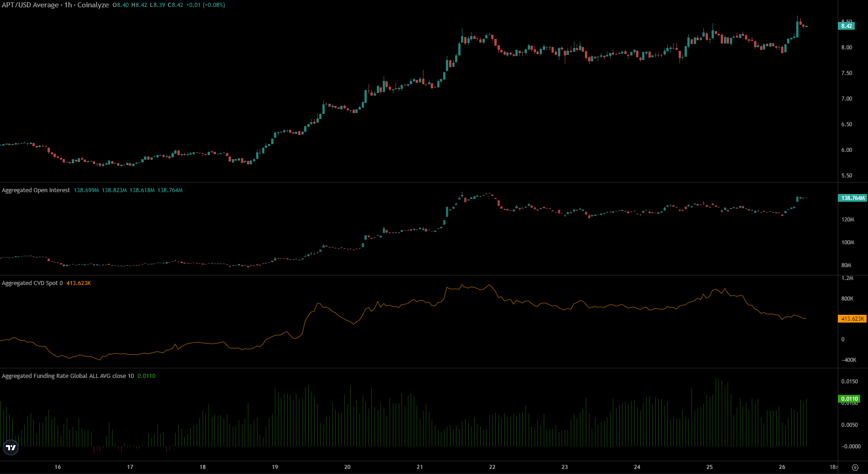868x474 pixels.
Task: Click the 7.00 price axis tick
Action: 847,99
